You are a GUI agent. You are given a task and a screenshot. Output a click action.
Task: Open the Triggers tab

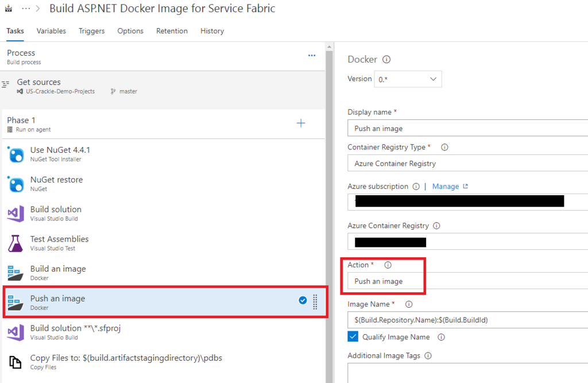(91, 31)
